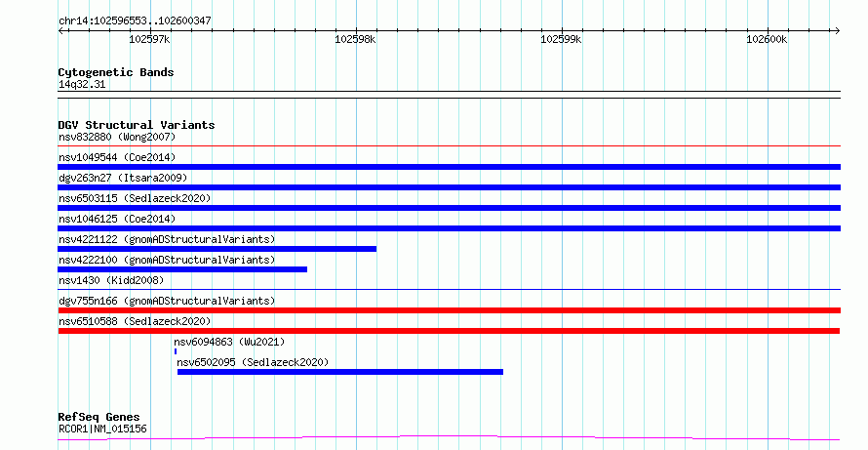Viewport: 868px width, 450px height.
Task: Click the short blue bar under nsv4222100
Action: click(x=182, y=269)
